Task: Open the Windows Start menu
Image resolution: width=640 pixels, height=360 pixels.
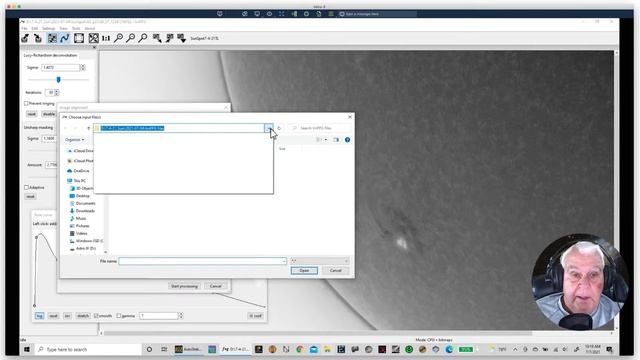Action: click(x=27, y=349)
